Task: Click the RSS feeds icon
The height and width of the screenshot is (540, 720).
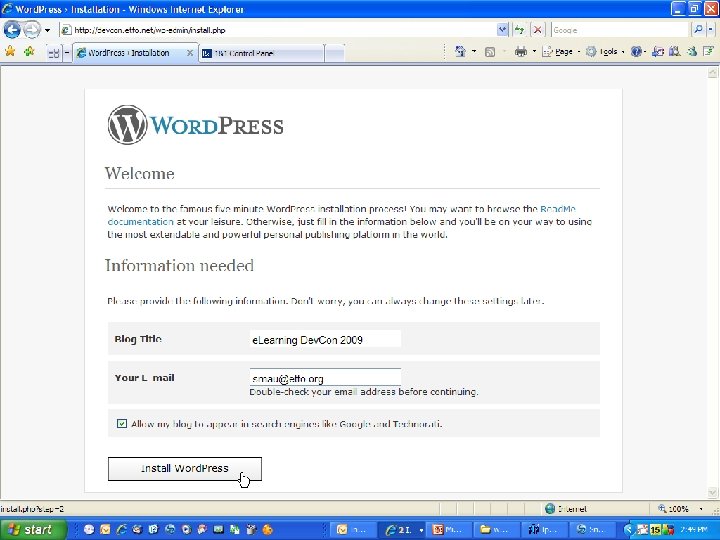Action: (490, 52)
